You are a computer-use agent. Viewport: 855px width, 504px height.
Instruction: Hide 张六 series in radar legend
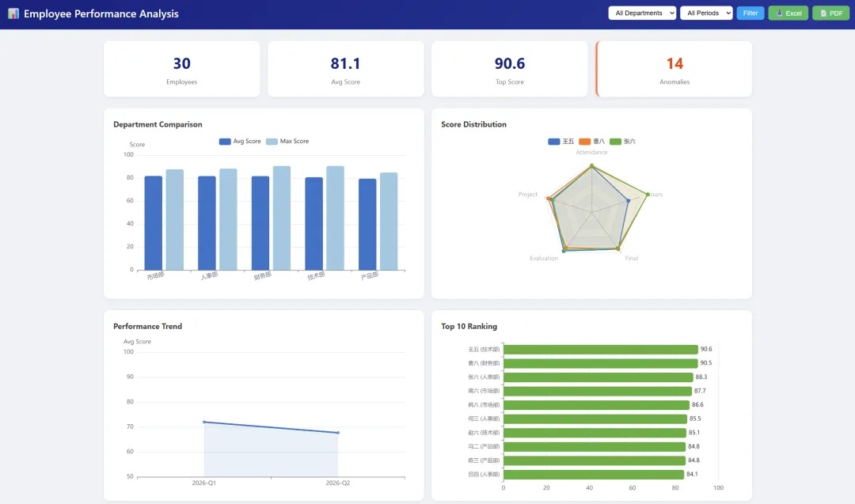tap(623, 141)
